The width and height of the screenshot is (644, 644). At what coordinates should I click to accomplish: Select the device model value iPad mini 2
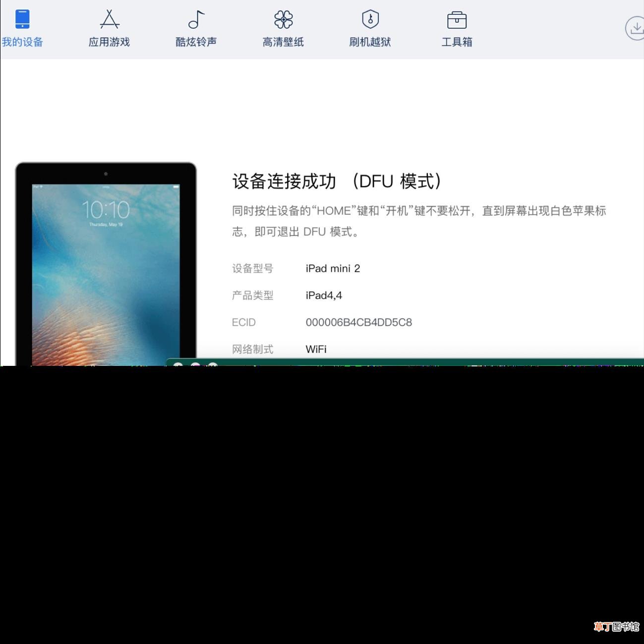(333, 269)
